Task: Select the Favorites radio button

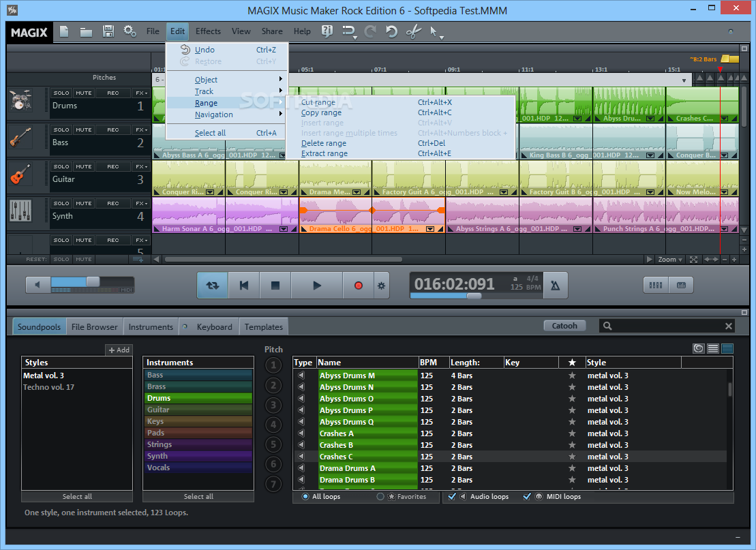Action: click(x=380, y=496)
